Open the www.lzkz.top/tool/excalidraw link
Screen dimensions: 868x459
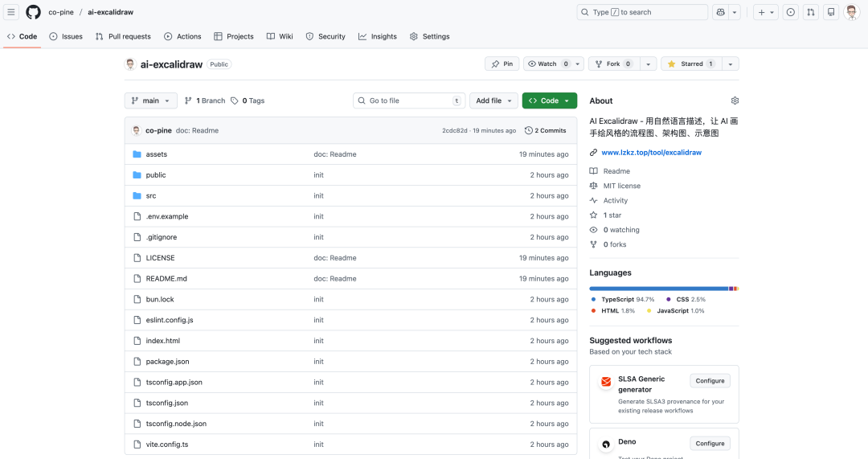coord(651,152)
